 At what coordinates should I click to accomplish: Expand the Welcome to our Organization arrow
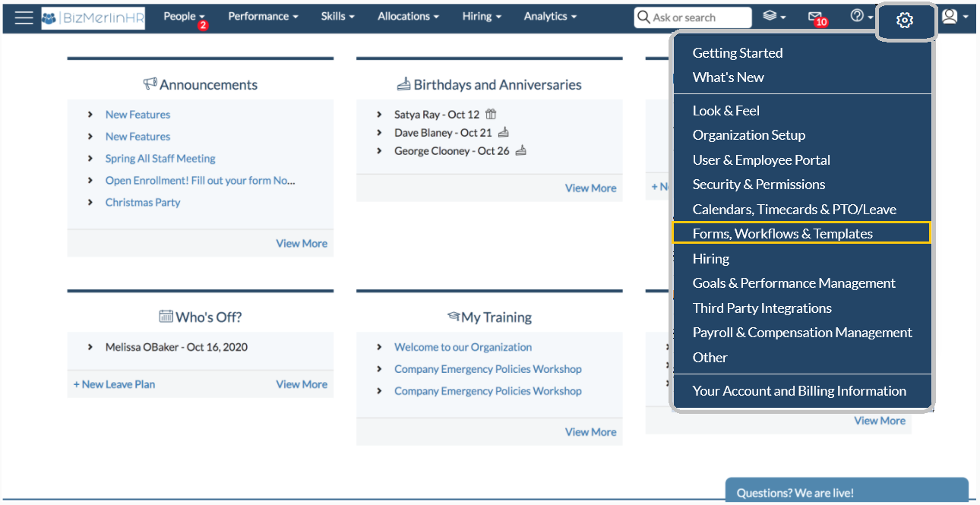(379, 347)
